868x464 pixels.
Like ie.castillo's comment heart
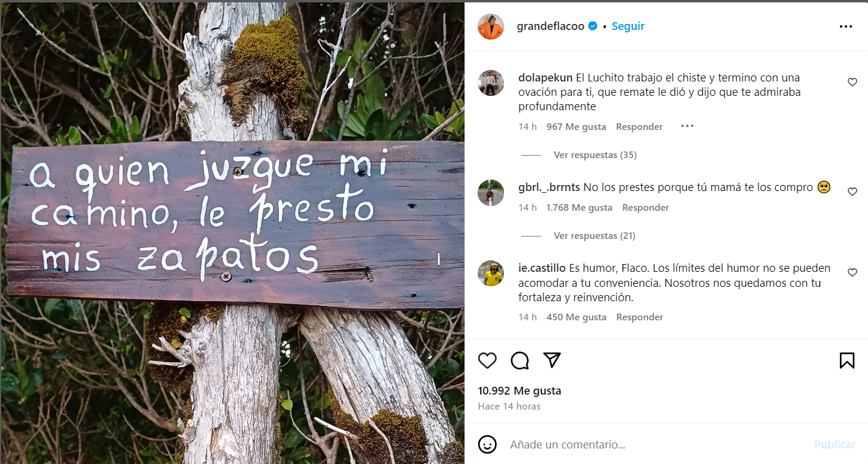pos(852,272)
